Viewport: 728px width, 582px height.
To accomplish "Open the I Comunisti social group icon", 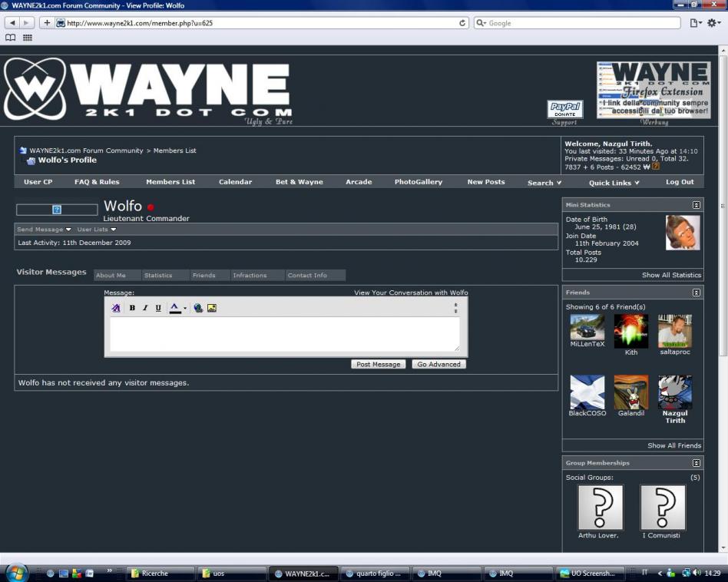I will coord(663,508).
